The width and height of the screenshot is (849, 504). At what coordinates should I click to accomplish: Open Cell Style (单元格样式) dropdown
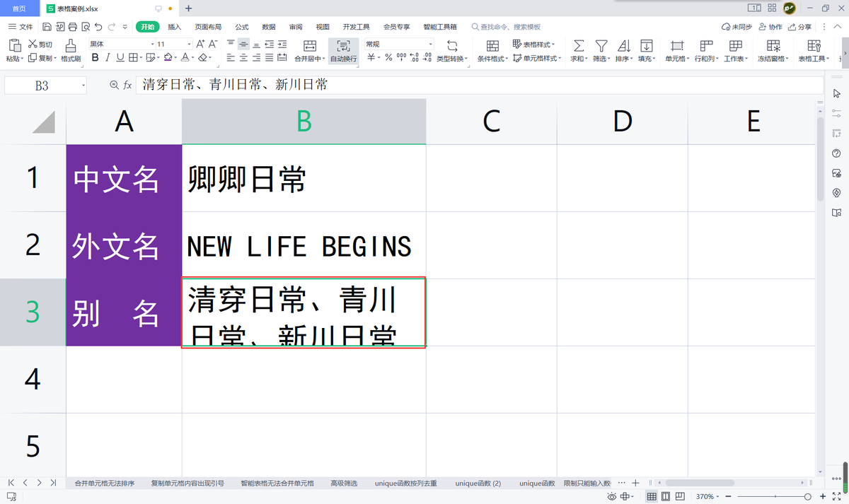coord(537,58)
